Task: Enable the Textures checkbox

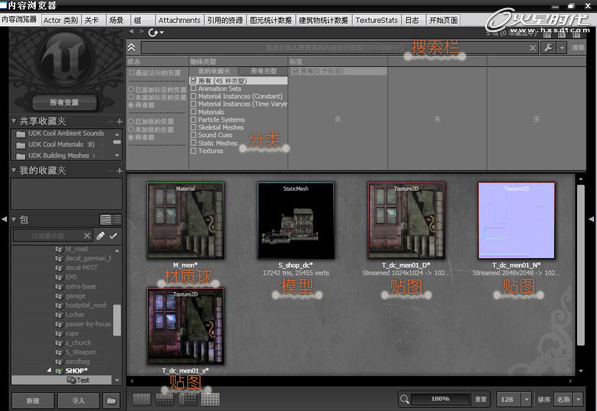Action: click(193, 151)
